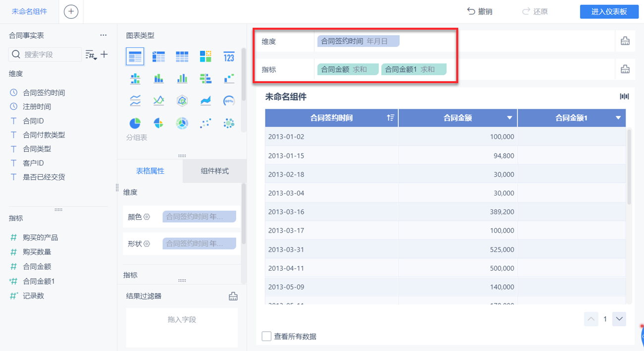Select the partitioned column chart type
Image resolution: width=644 pixels, height=351 pixels.
(x=135, y=78)
